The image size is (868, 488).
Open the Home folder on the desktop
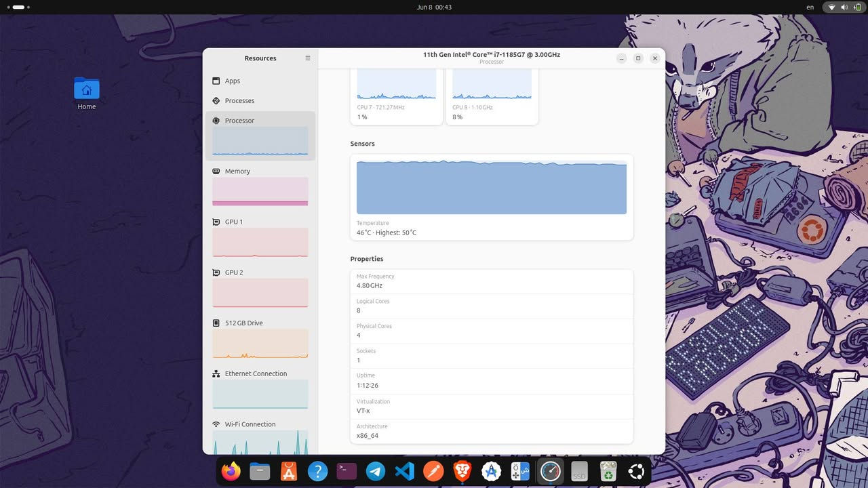(x=87, y=94)
